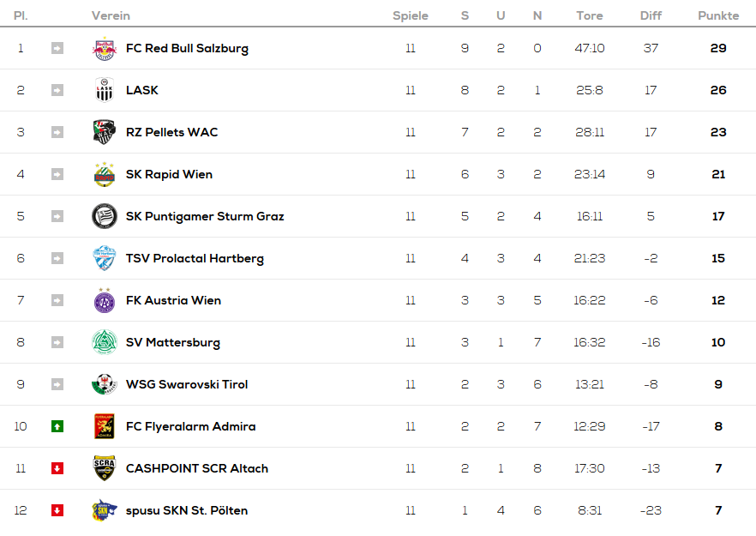
Task: Click the Diff column header
Action: click(x=651, y=15)
